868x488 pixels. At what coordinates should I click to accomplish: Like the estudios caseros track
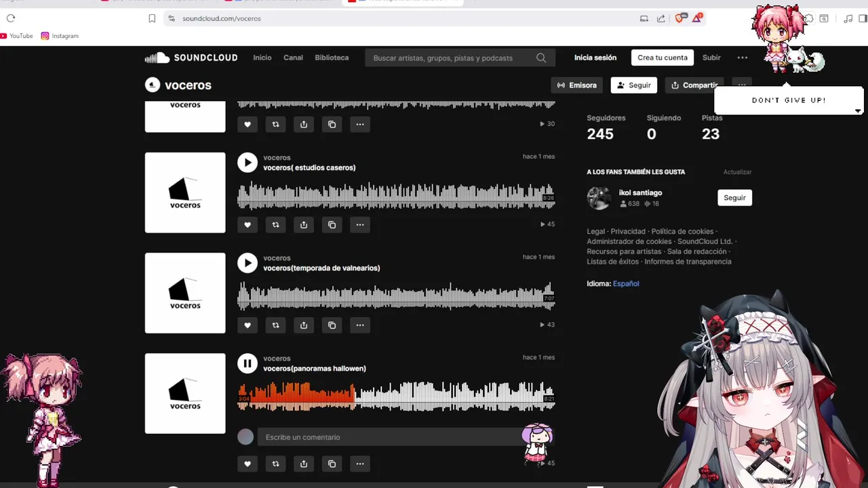[248, 225]
